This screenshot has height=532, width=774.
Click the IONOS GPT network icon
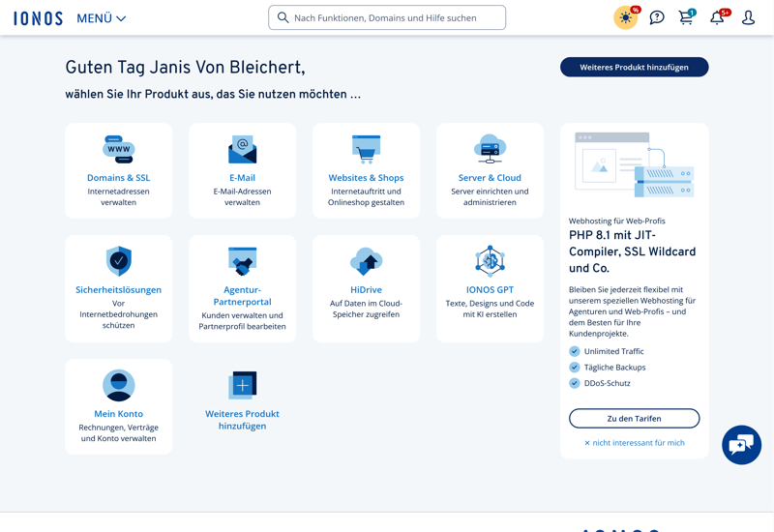point(490,261)
